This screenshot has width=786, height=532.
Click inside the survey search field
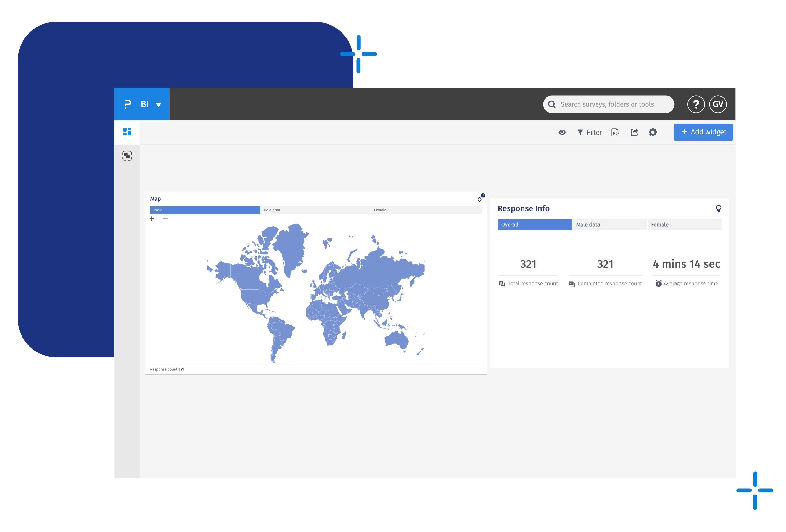609,104
